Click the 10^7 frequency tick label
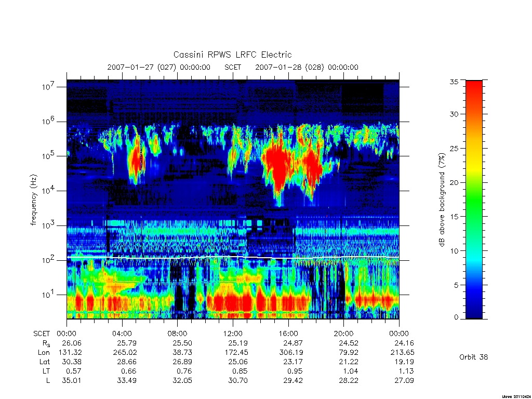This screenshot has height=399, width=532. (48, 87)
